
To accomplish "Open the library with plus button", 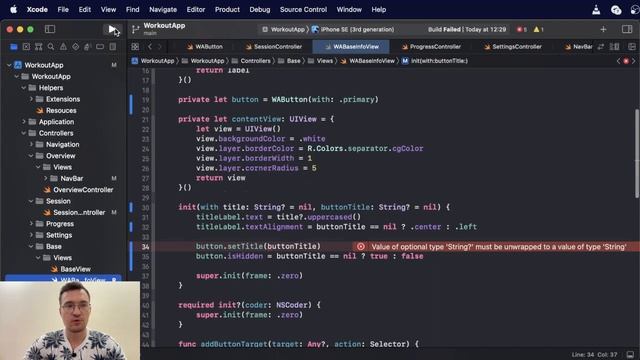I will click(603, 29).
